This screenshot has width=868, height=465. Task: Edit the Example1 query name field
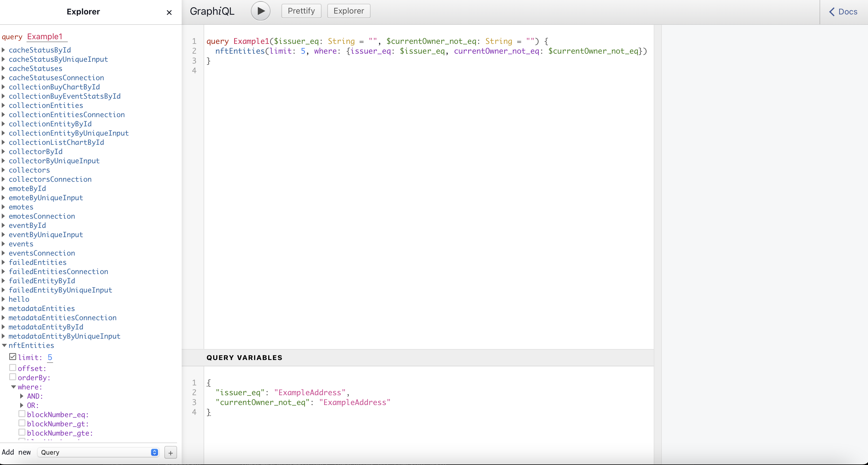46,36
